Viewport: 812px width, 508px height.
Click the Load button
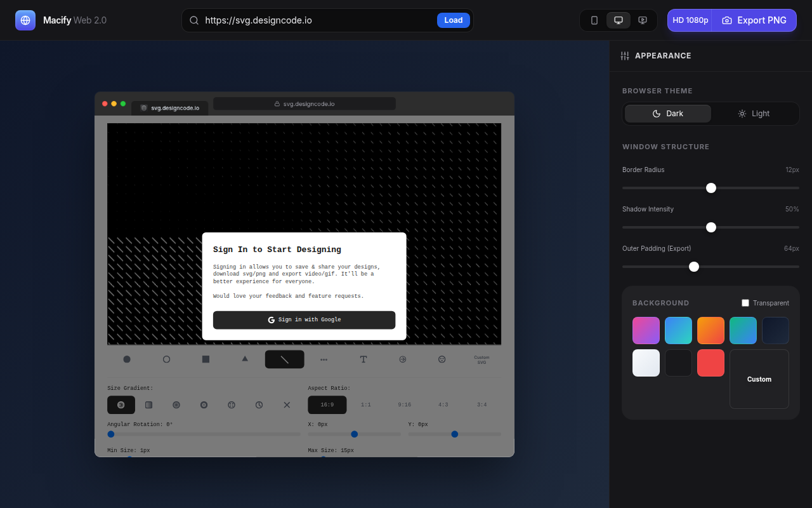pyautogui.click(x=454, y=20)
